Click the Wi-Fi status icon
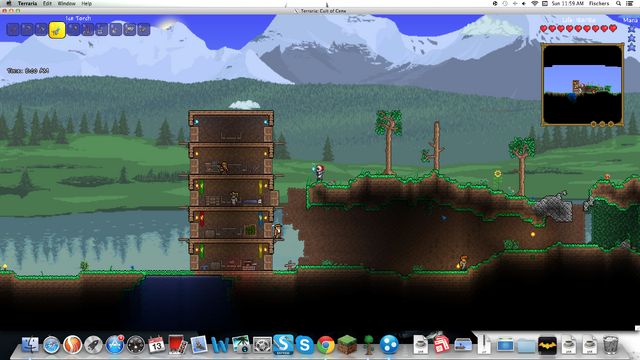640x360 pixels. coord(535,3)
